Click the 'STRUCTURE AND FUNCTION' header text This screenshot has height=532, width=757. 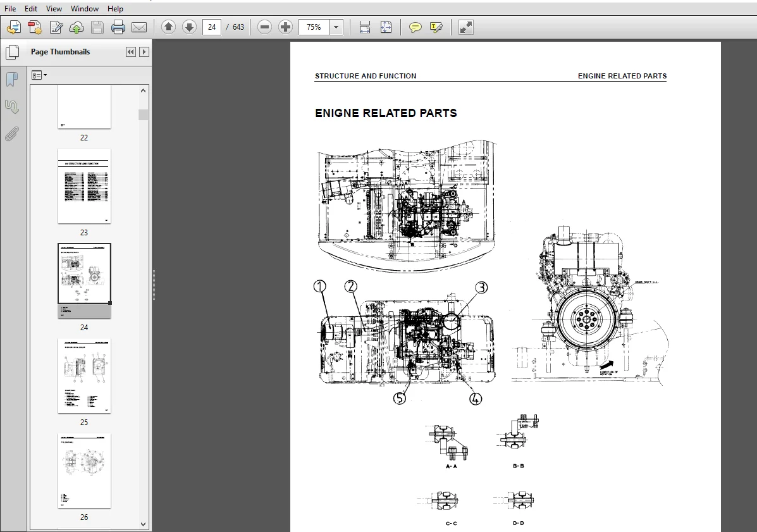(x=366, y=76)
